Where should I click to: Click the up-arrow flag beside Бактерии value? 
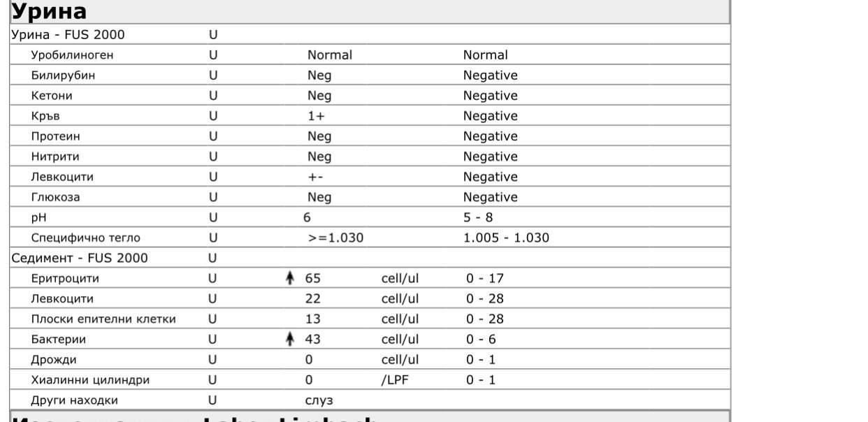290,339
